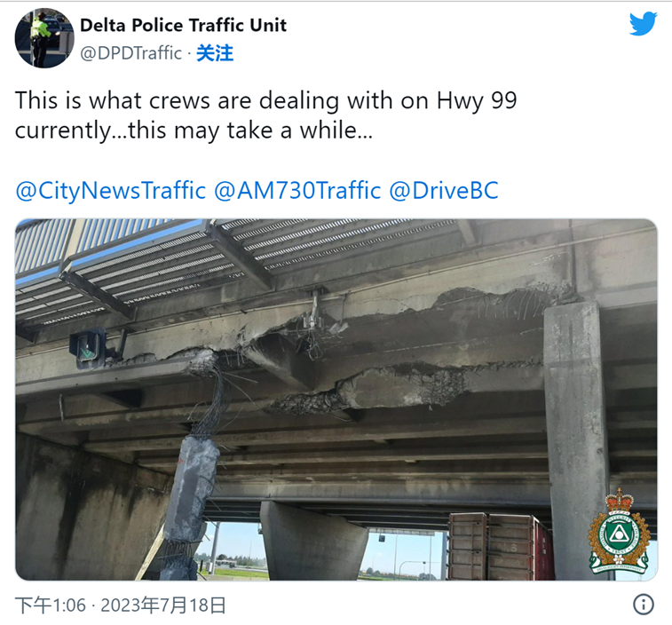Click the green traffic signal in photo
The width and height of the screenshot is (672, 625).
tap(88, 348)
